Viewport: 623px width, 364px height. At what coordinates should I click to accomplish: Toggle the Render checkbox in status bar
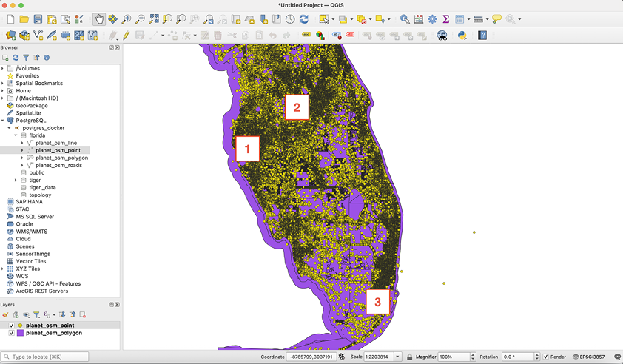click(546, 357)
